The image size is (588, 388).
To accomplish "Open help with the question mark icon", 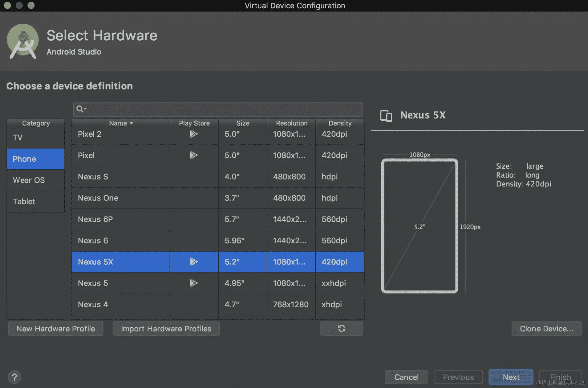I will click(x=14, y=377).
